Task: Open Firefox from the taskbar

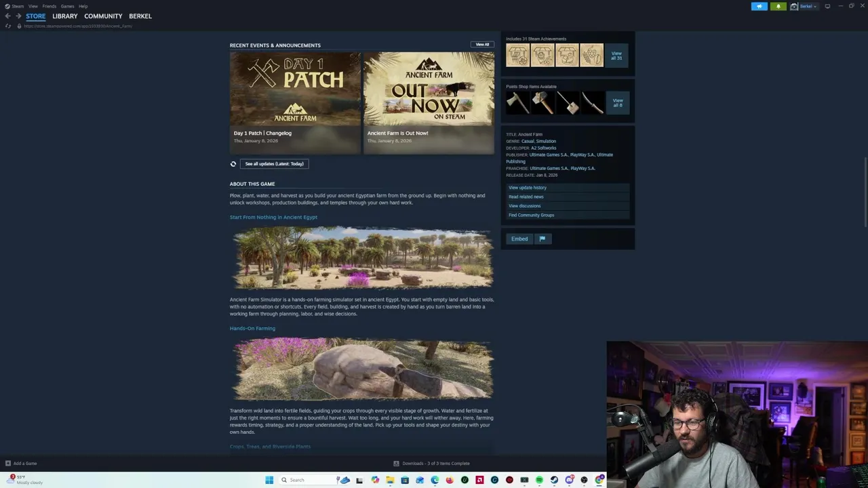Action: pos(450,480)
